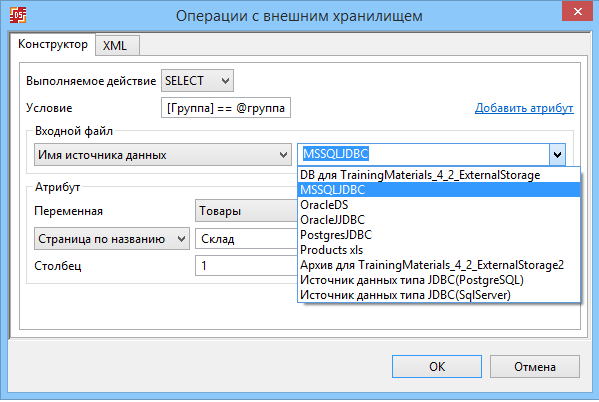Open the SELECT action dropdown
This screenshot has height=402, width=599.
pyautogui.click(x=197, y=81)
